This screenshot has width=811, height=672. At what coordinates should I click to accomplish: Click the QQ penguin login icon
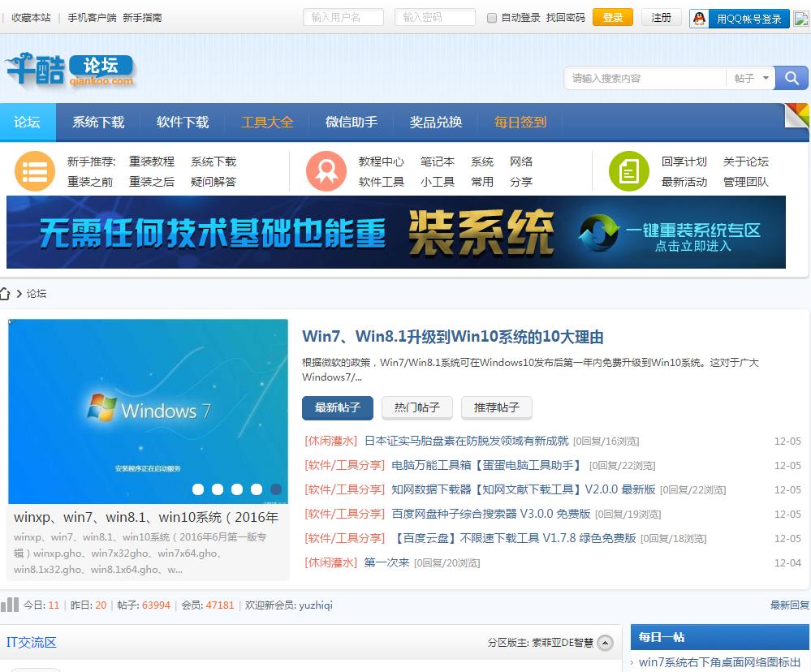coord(699,19)
